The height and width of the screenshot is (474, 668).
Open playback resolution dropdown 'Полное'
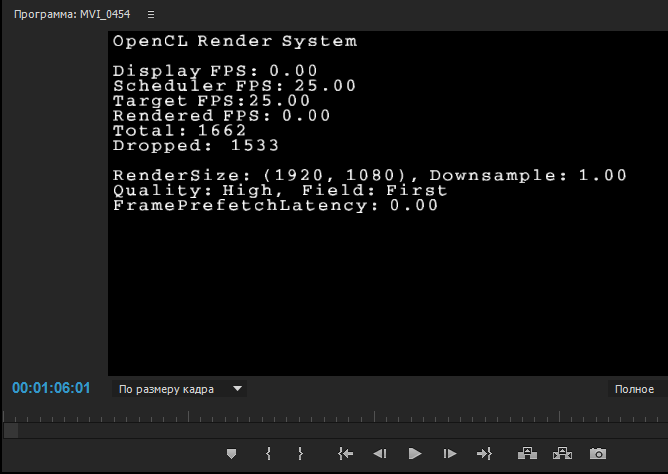(x=638, y=389)
